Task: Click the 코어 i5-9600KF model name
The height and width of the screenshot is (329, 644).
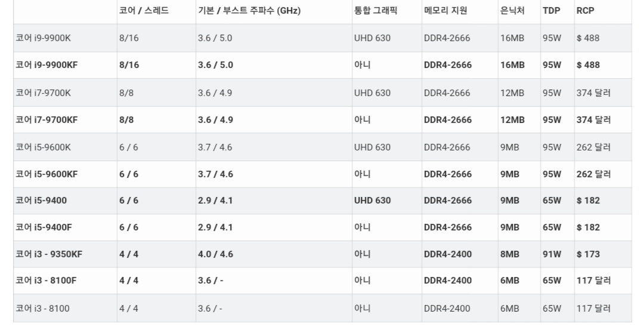Action: 47,174
